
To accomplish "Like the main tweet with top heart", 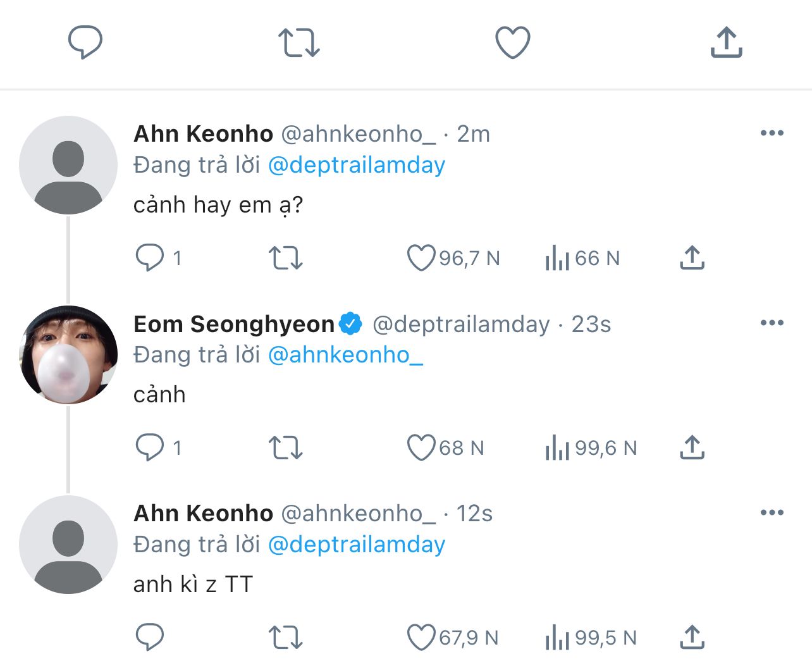I will [x=512, y=42].
